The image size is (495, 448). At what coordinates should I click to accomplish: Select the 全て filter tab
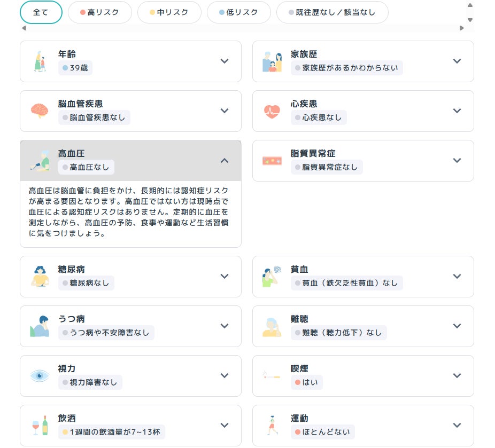tap(41, 12)
